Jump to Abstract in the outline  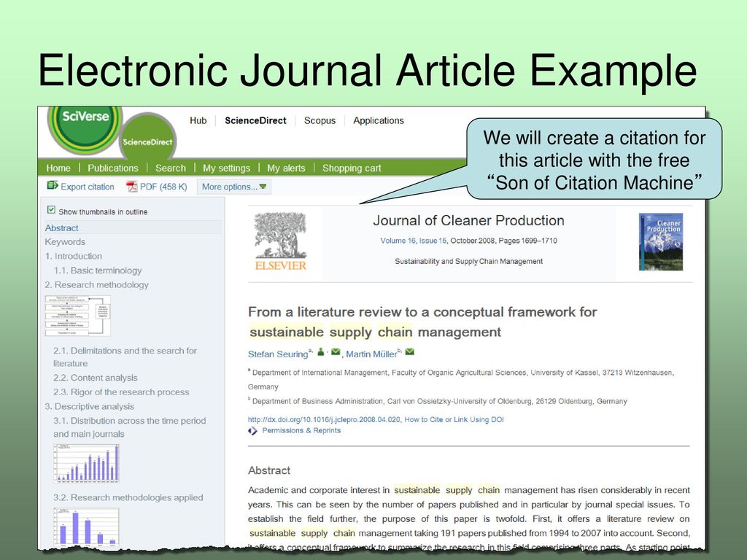61,228
